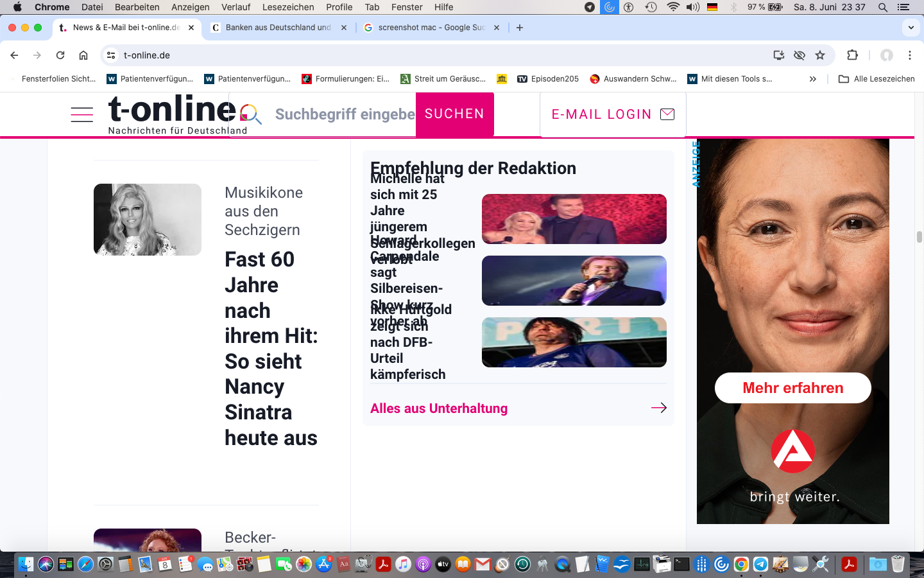This screenshot has width=924, height=578.
Task: Open the Formulierungen: Ei... bookmark
Action: pyautogui.click(x=345, y=79)
